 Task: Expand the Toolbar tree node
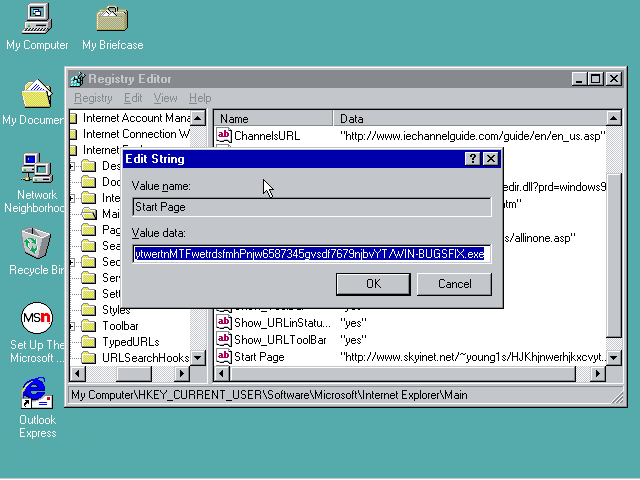click(x=72, y=326)
